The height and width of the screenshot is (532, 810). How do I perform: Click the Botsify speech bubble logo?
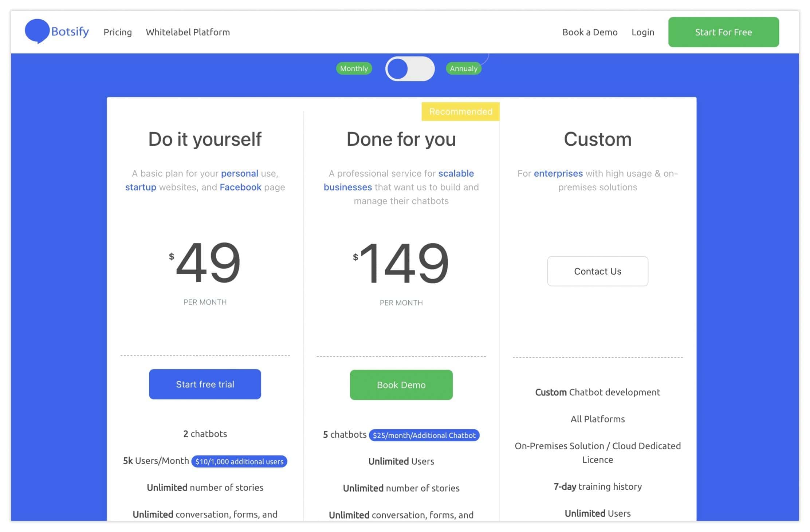point(37,31)
